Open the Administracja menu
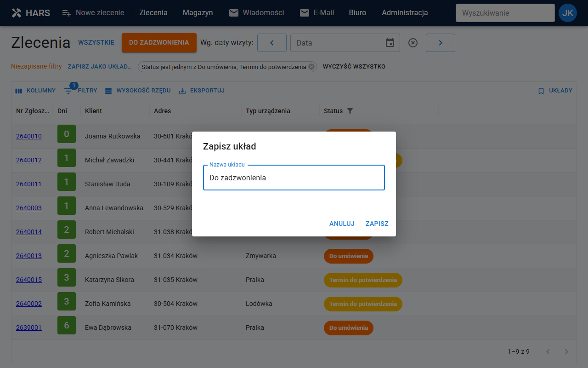Screen dimensions: 588x368 (x=405, y=13)
